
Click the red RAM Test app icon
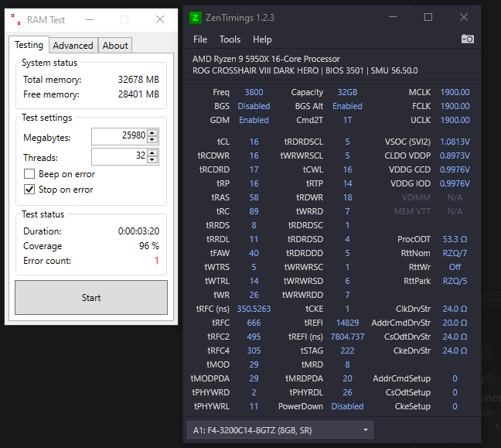tap(16, 19)
